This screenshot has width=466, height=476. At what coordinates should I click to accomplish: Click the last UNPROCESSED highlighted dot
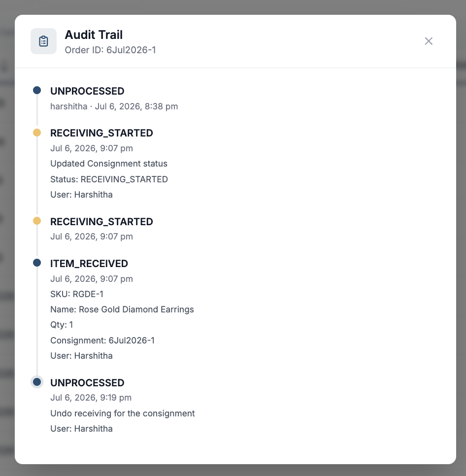[37, 382]
